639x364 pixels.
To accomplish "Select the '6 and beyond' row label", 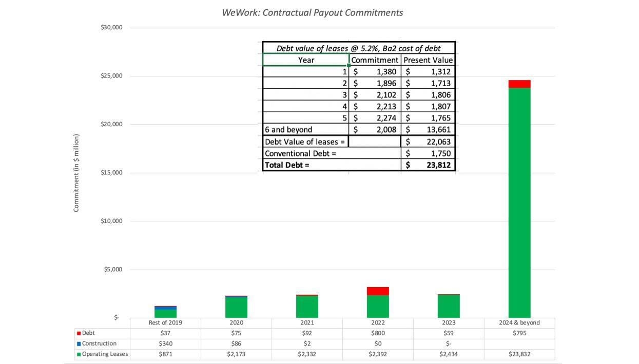I will pyautogui.click(x=306, y=130).
